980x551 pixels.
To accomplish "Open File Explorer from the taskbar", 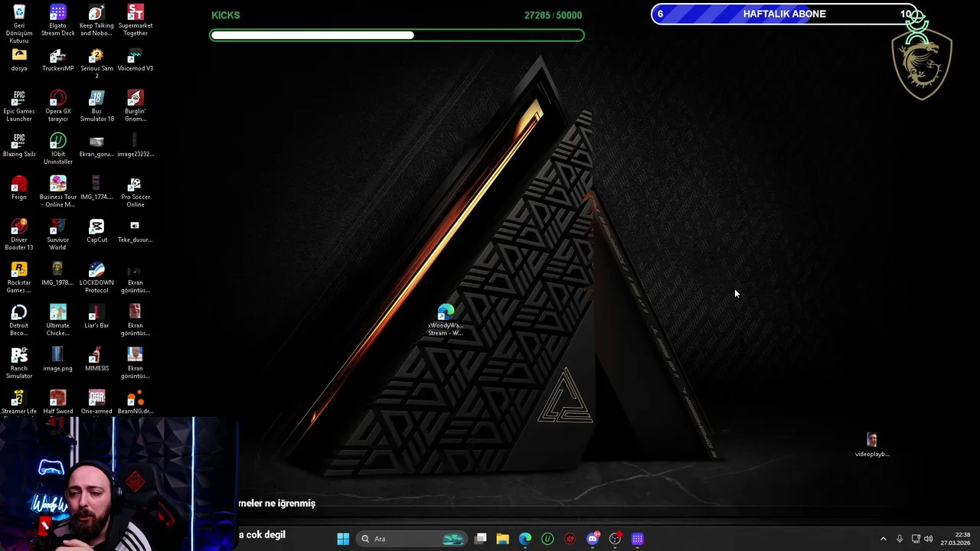I will coord(502,539).
